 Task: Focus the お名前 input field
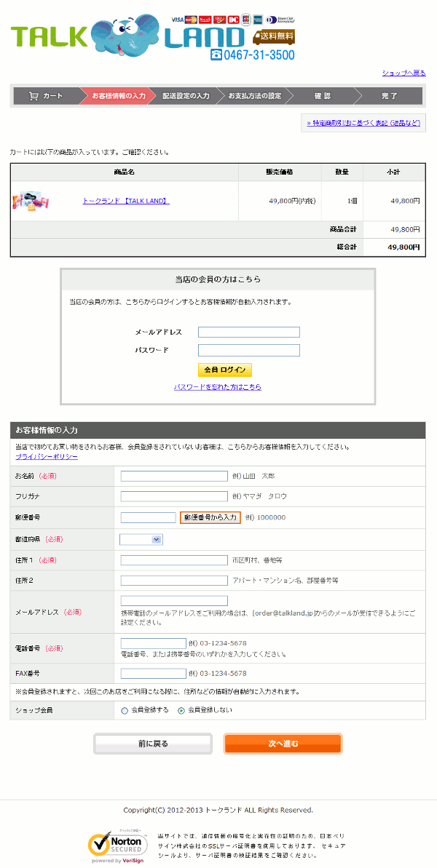pyautogui.click(x=174, y=476)
